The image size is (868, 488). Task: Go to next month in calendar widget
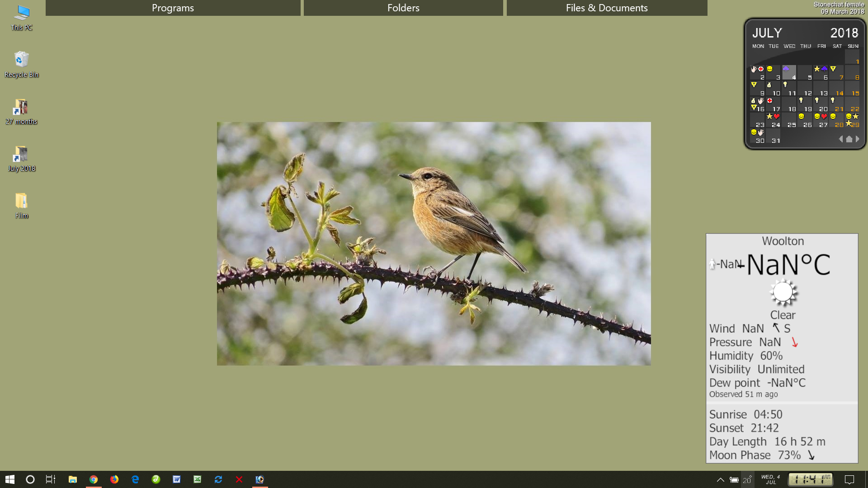(x=857, y=139)
